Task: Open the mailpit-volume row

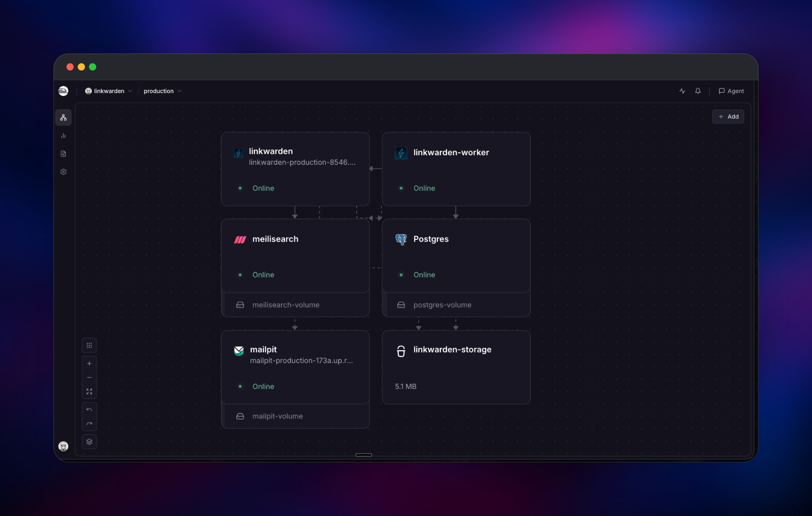Action: (295, 416)
